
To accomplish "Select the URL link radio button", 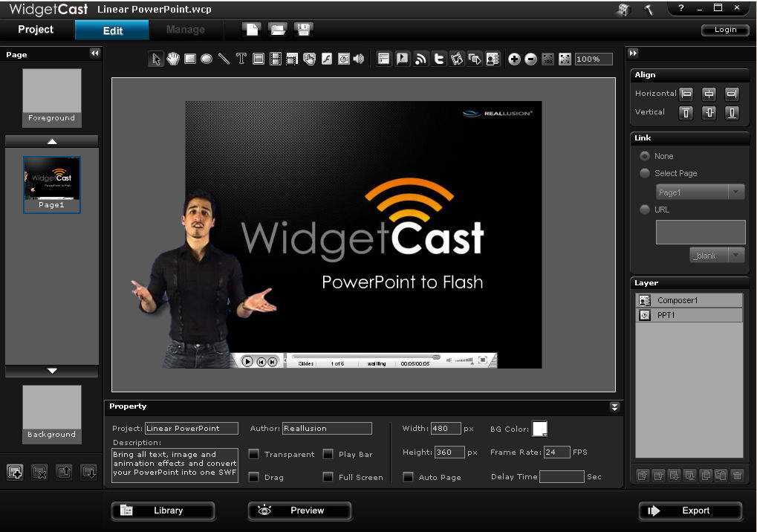I will 645,210.
